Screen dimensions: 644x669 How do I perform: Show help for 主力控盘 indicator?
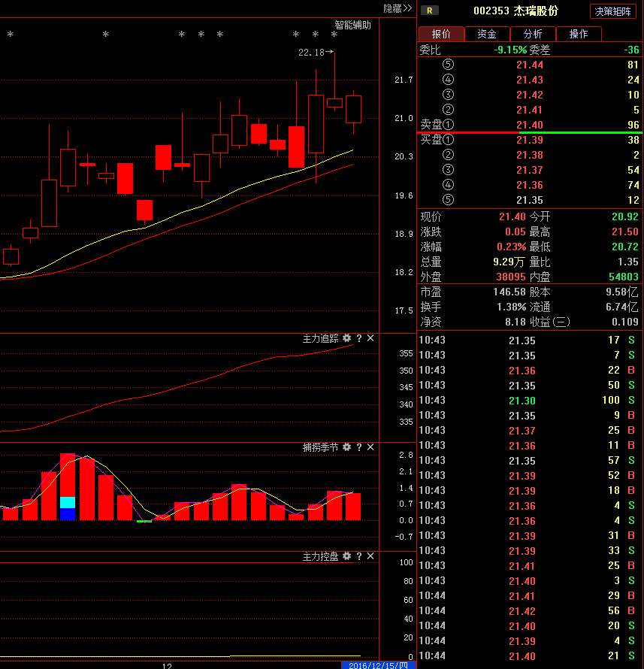pyautogui.click(x=358, y=556)
